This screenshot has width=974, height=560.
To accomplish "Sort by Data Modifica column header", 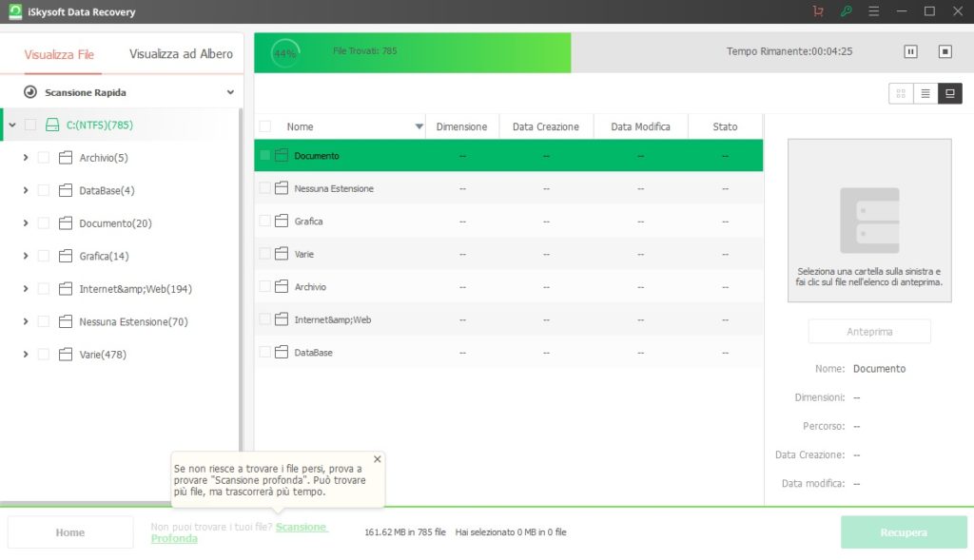I will 640,126.
